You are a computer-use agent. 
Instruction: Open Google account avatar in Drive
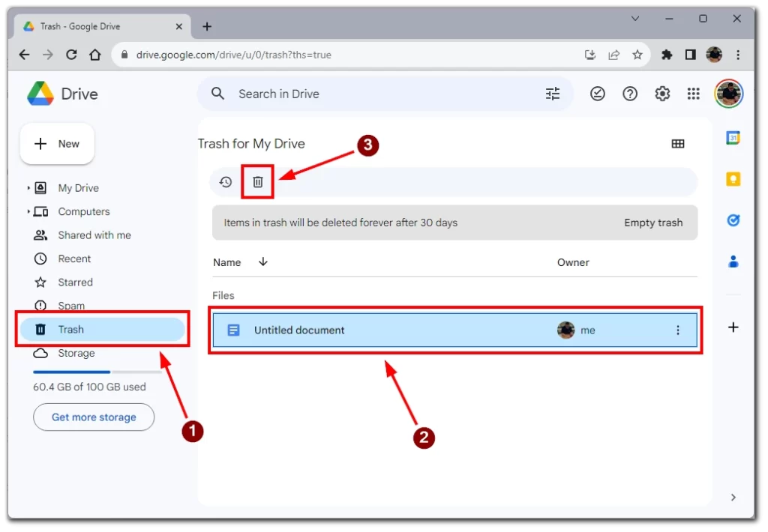tap(729, 94)
